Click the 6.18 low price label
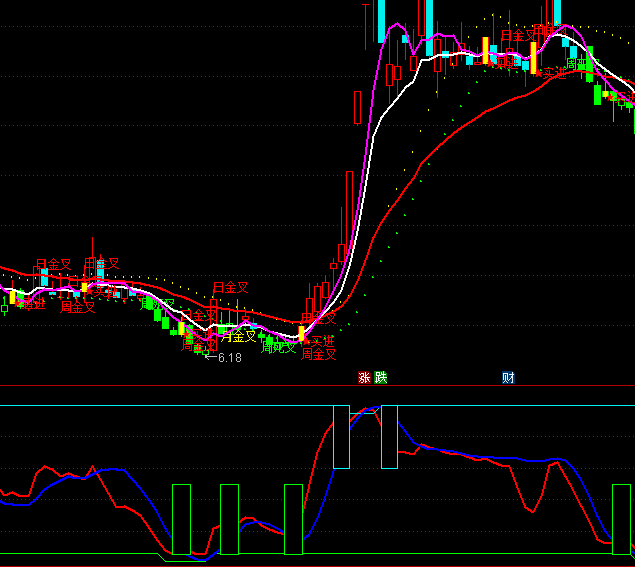 (x=229, y=357)
